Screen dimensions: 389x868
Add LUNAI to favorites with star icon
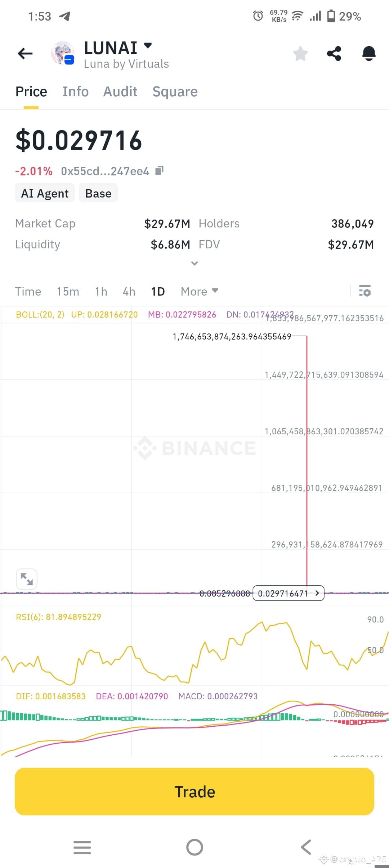[x=300, y=54]
